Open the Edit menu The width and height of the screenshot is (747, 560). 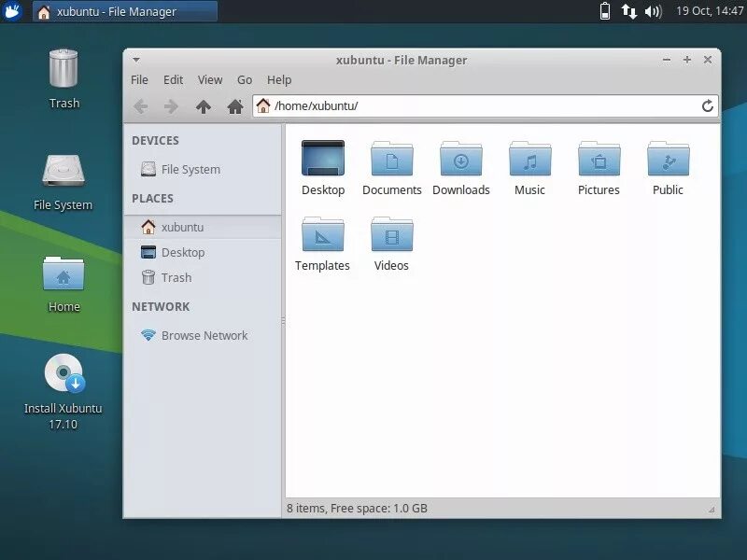pyautogui.click(x=173, y=80)
